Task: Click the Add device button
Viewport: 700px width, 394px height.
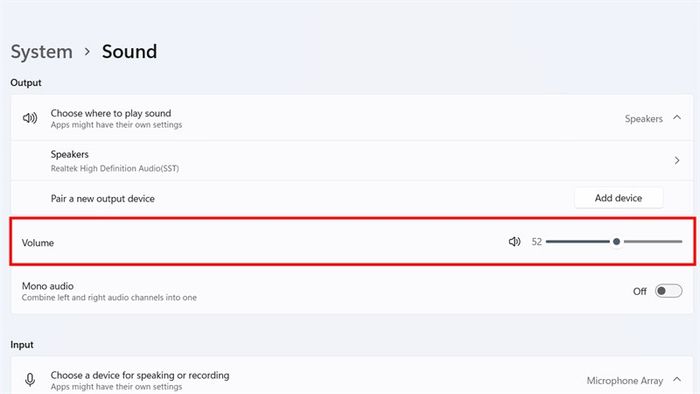Action: [618, 198]
